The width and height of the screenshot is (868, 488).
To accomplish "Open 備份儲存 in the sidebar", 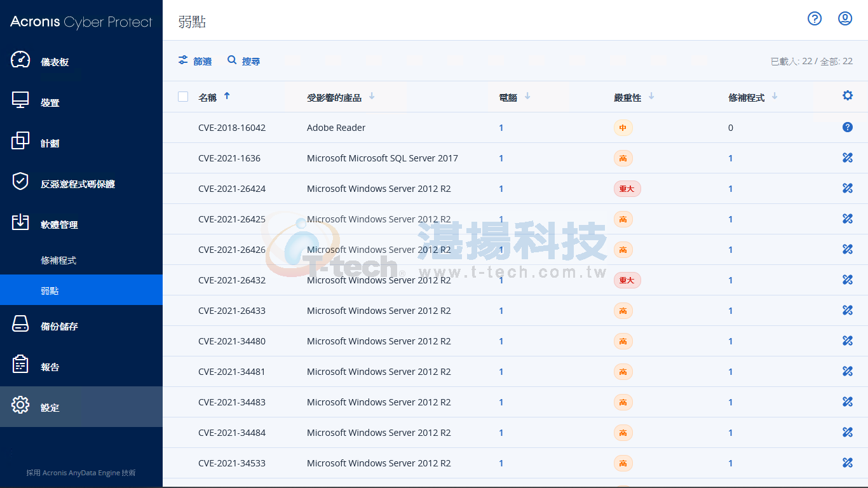I will click(x=81, y=325).
